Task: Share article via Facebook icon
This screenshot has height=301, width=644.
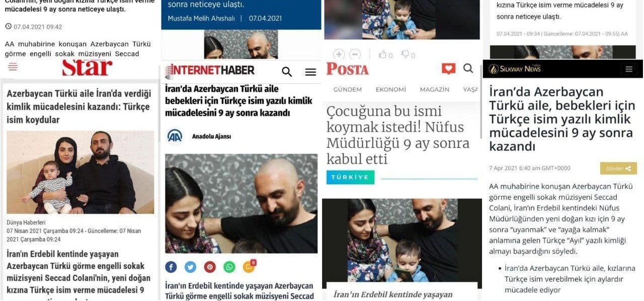Action: [x=171, y=267]
